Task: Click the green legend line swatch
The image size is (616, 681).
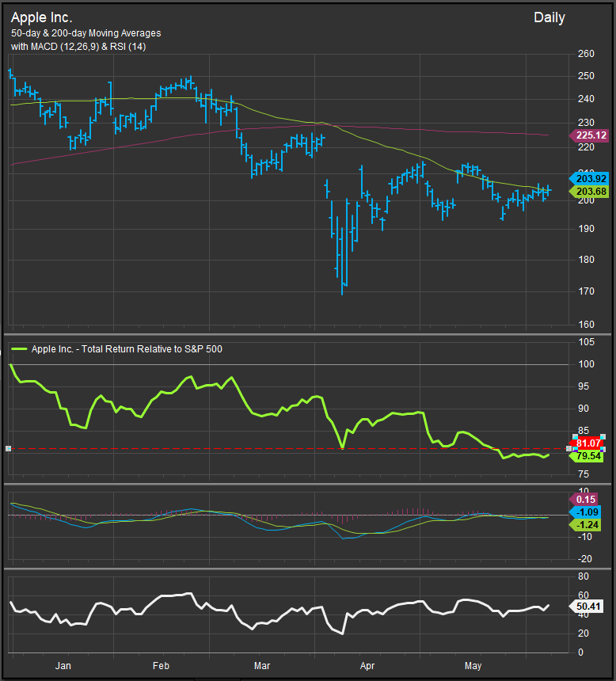Action: pyautogui.click(x=20, y=349)
